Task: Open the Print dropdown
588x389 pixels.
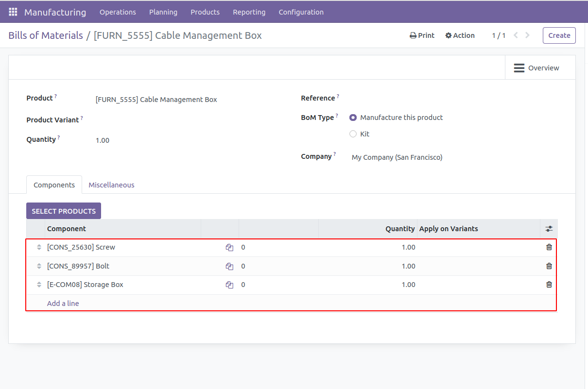Action: (x=422, y=35)
